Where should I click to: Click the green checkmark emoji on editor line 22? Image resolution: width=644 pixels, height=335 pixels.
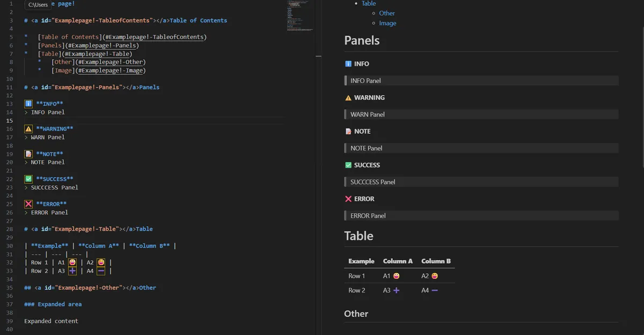[x=28, y=179]
